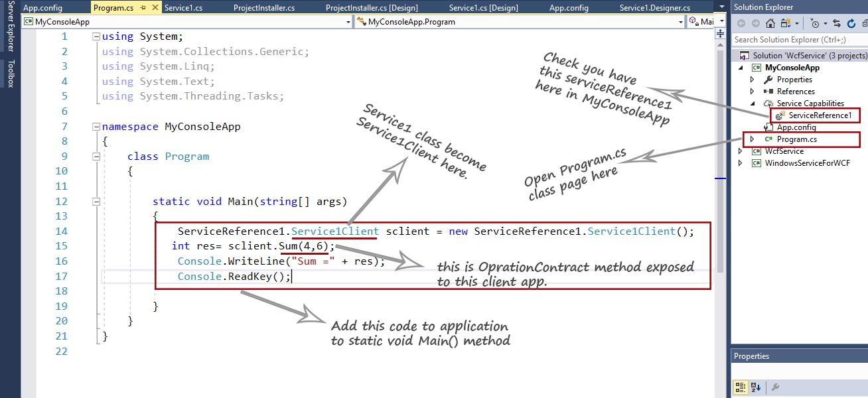Click the Search Solution Explorer field
Viewport: 868px width, 398px height.
click(x=799, y=40)
